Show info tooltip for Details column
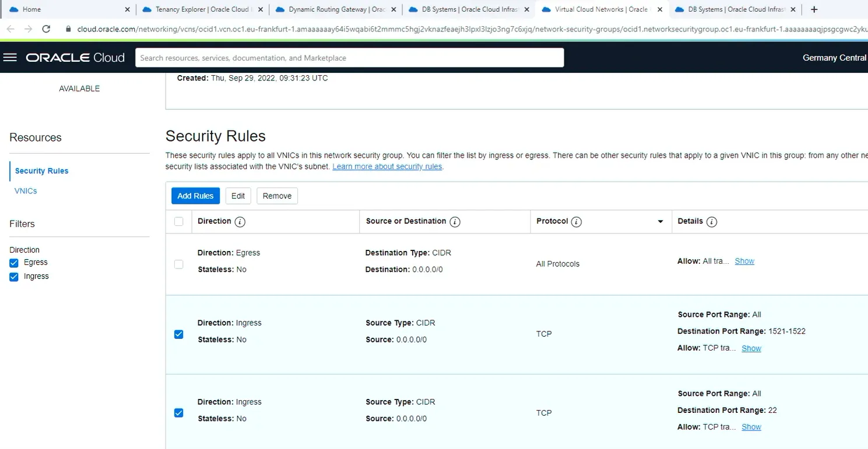Viewport: 868px width, 449px height. [712, 222]
